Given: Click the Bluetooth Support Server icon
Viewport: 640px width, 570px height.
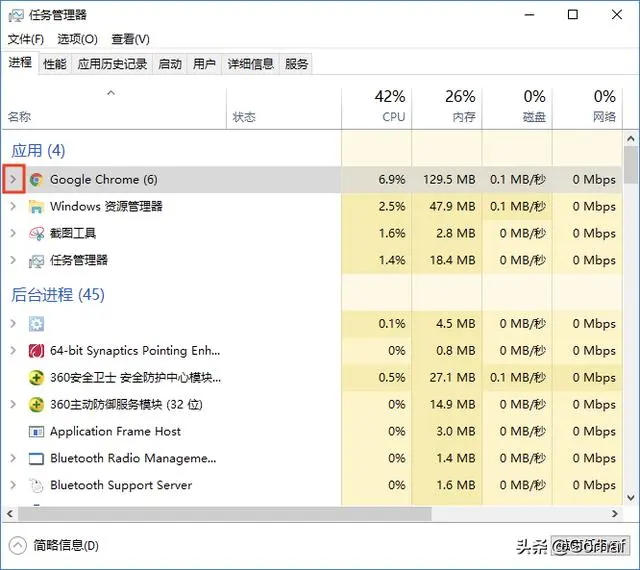Looking at the screenshot, I should [x=36, y=485].
